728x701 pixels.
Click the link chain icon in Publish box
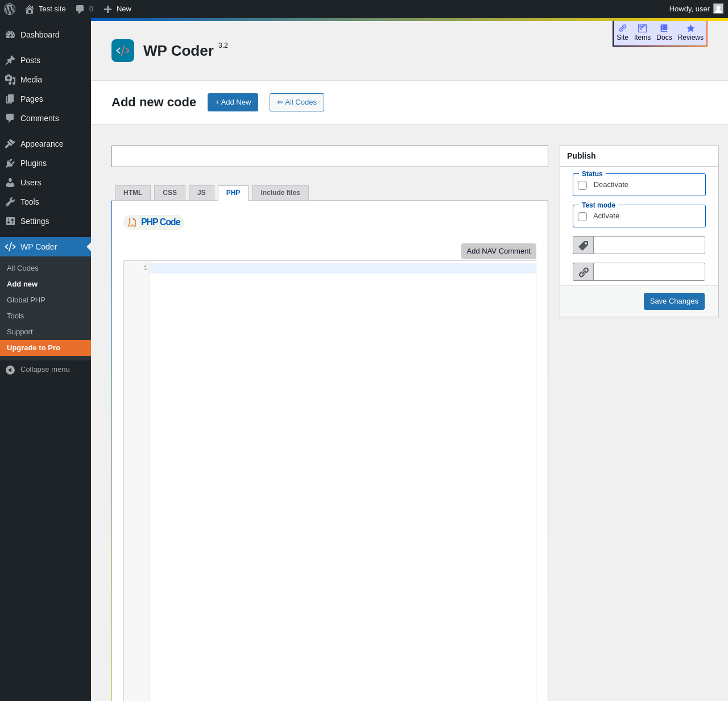(x=584, y=272)
